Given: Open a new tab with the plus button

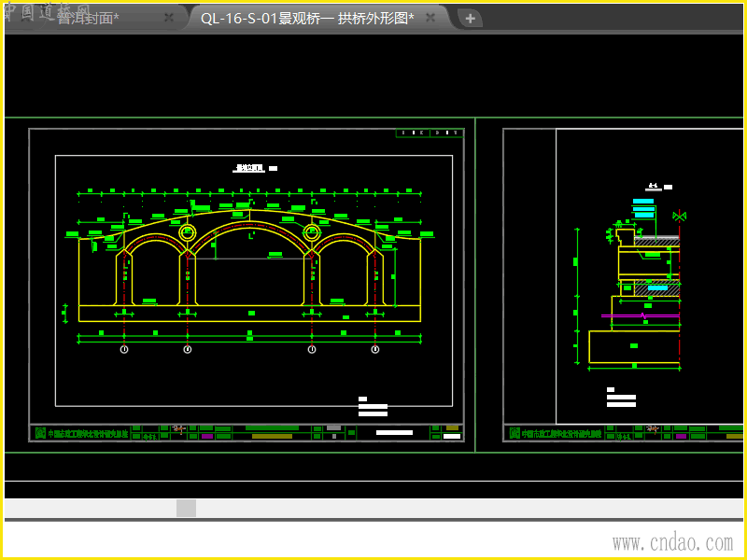Looking at the screenshot, I should [x=470, y=18].
